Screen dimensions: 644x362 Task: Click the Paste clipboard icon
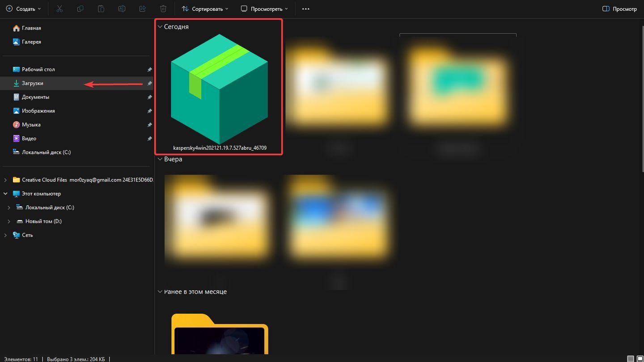101,9
